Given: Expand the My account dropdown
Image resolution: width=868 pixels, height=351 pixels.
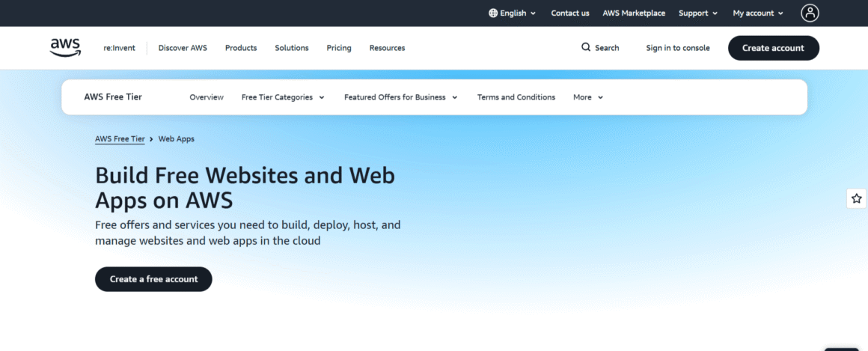Looking at the screenshot, I should tap(759, 13).
